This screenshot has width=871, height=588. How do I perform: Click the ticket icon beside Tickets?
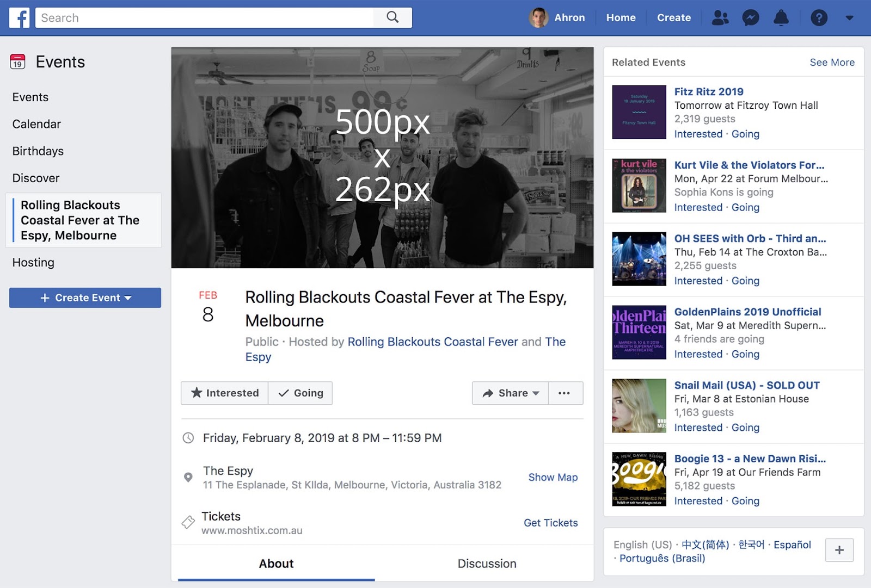(188, 522)
